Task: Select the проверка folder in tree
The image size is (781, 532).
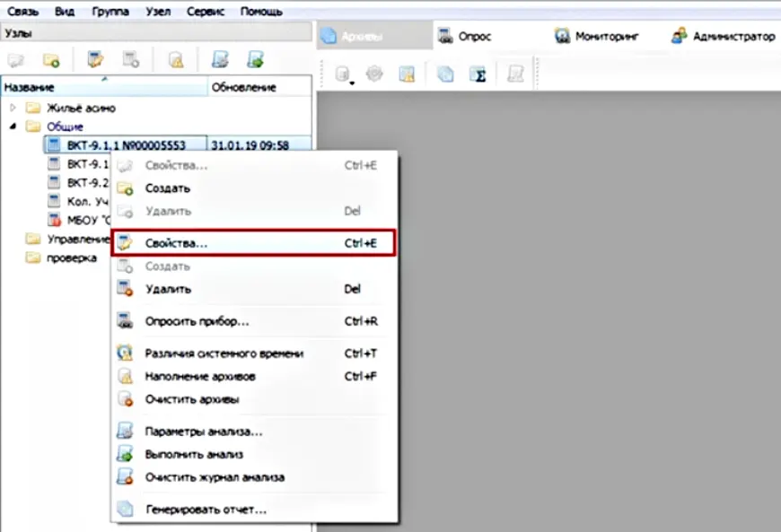Action: point(71,258)
